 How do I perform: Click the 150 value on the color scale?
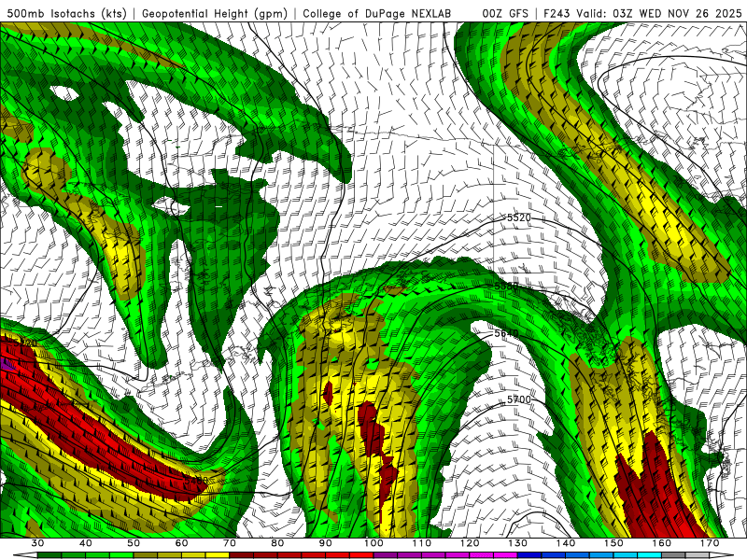point(614,543)
